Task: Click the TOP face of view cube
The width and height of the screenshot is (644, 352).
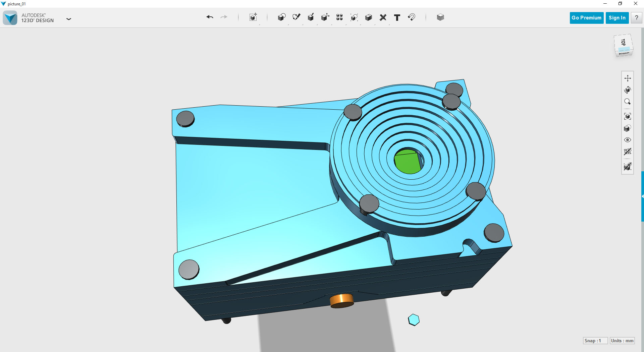Action: click(623, 42)
